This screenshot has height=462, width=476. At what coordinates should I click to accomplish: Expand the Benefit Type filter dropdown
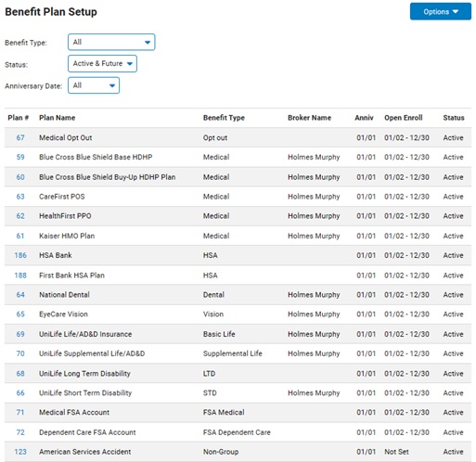pyautogui.click(x=111, y=42)
